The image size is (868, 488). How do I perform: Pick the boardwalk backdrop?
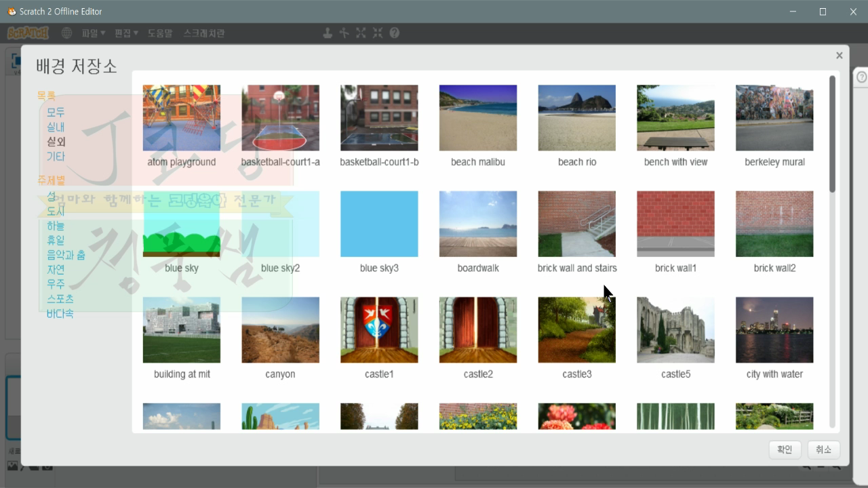tap(478, 224)
